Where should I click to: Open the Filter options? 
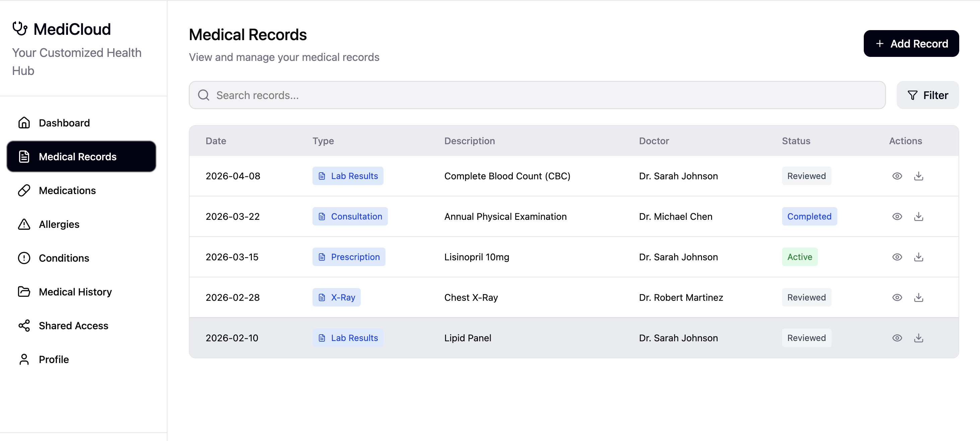(927, 95)
